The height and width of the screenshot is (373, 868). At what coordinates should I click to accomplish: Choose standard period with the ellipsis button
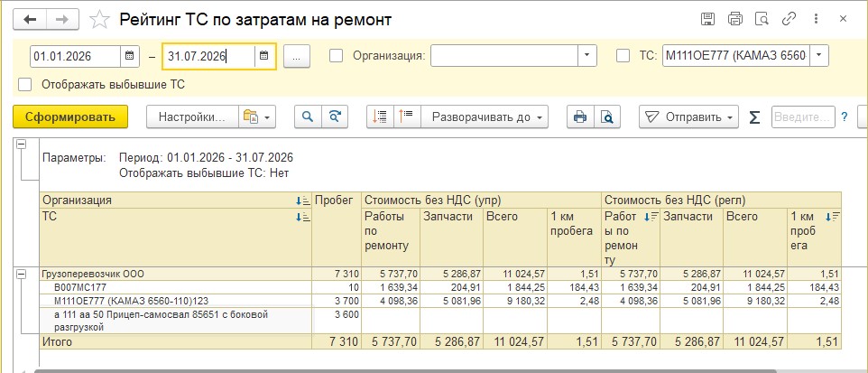[297, 56]
